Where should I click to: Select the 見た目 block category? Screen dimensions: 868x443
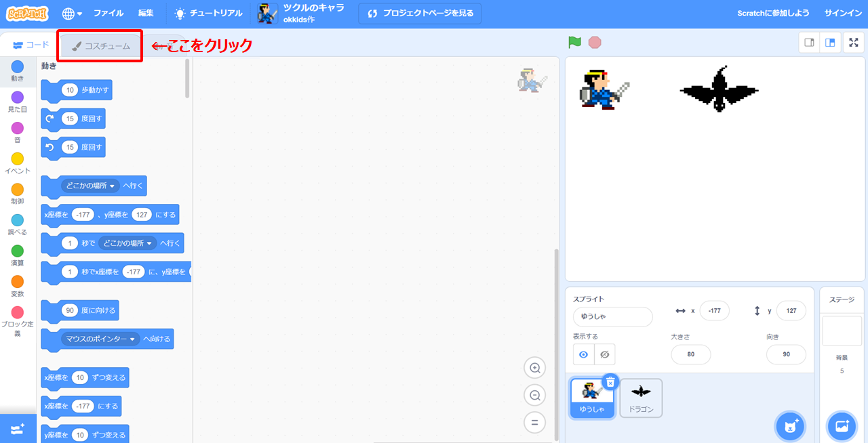(18, 102)
